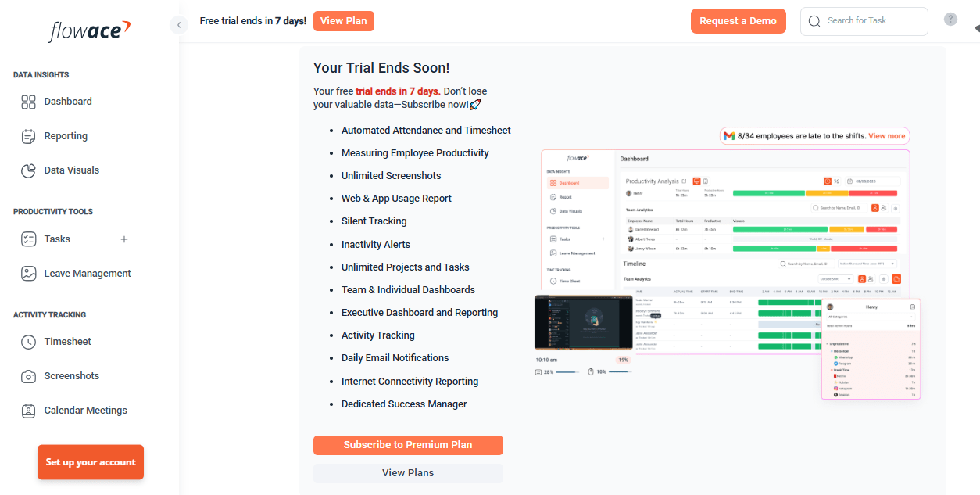980x495 pixels.
Task: Click the Set up your account button
Action: tap(91, 462)
